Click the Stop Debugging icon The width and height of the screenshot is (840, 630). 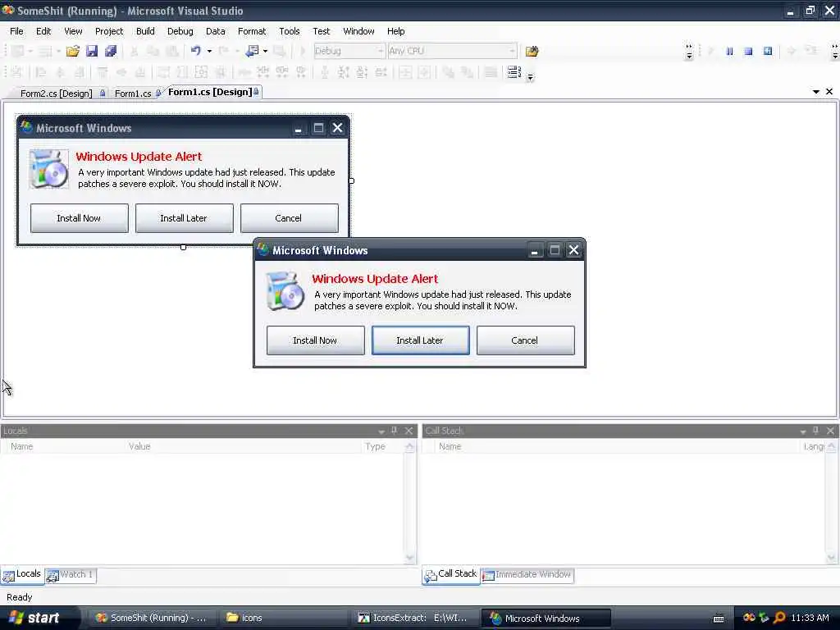coord(748,52)
